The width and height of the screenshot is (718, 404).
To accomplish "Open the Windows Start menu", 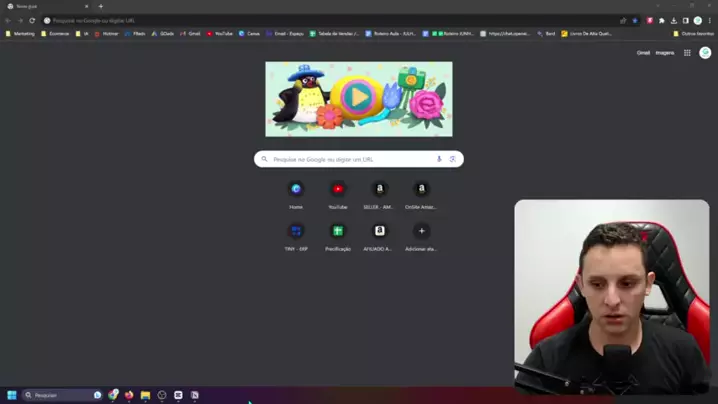I will [x=12, y=395].
